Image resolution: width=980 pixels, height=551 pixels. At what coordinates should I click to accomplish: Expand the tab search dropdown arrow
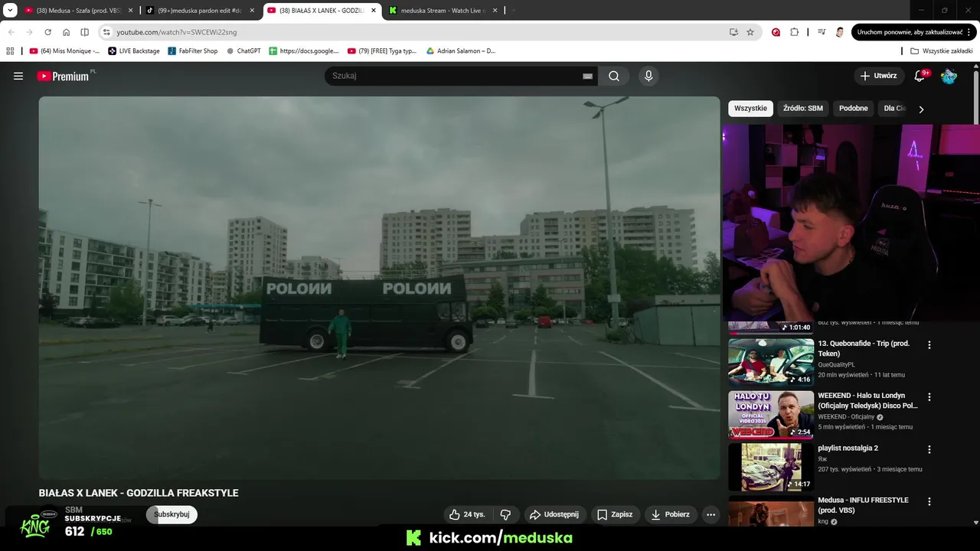point(10,11)
